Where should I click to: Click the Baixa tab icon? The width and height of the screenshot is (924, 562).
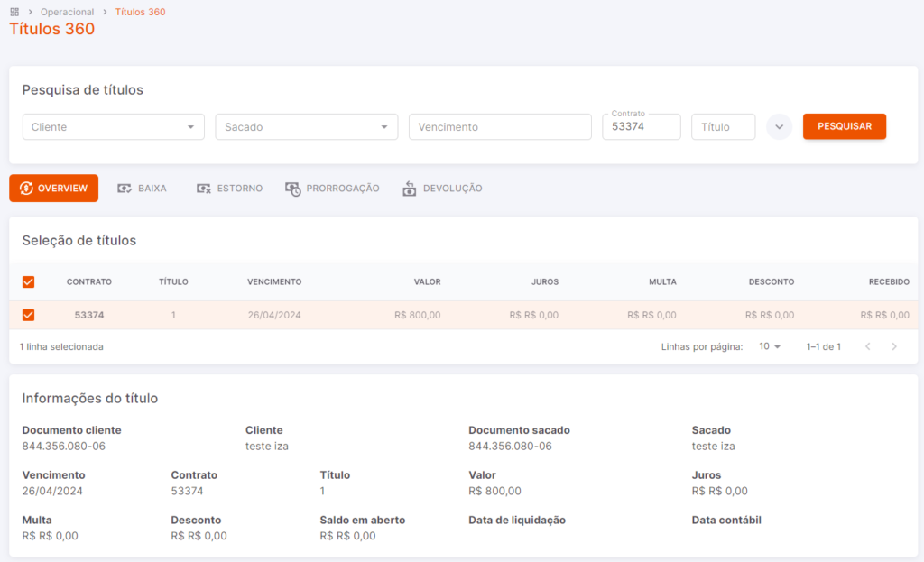point(125,189)
